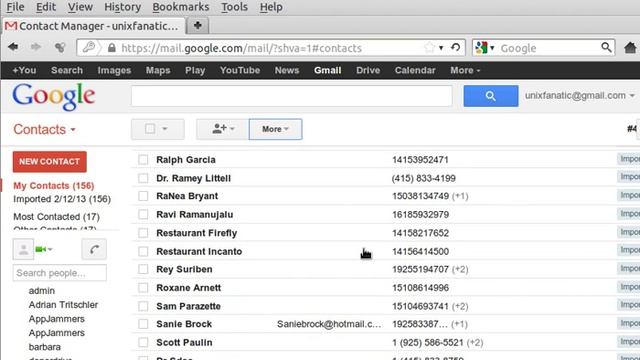640x360 pixels.
Task: Check the box beside Rey Suriben
Action: coord(143,269)
